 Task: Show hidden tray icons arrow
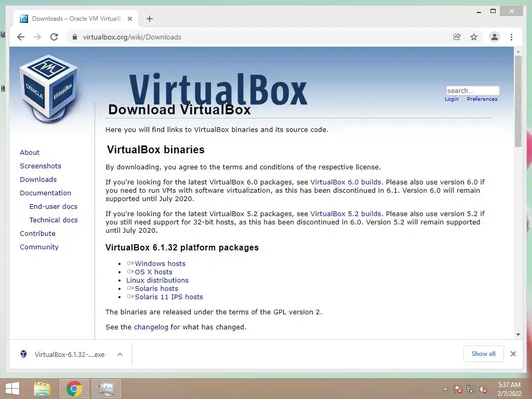[x=445, y=389]
